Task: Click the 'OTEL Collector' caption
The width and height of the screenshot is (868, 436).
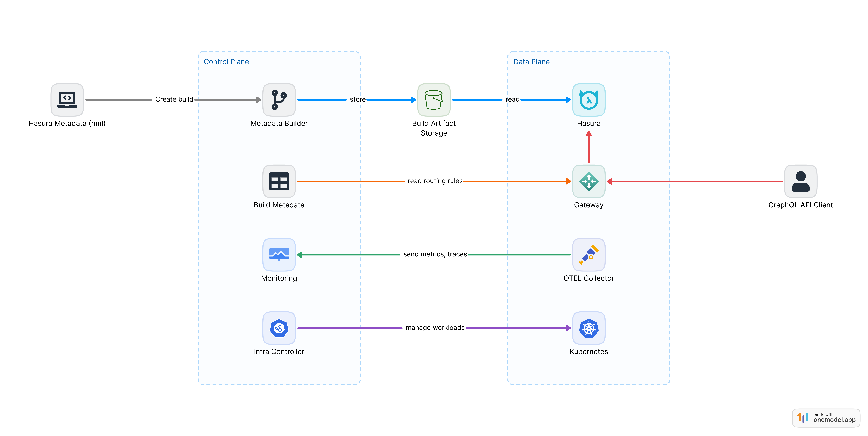Action: (x=589, y=278)
